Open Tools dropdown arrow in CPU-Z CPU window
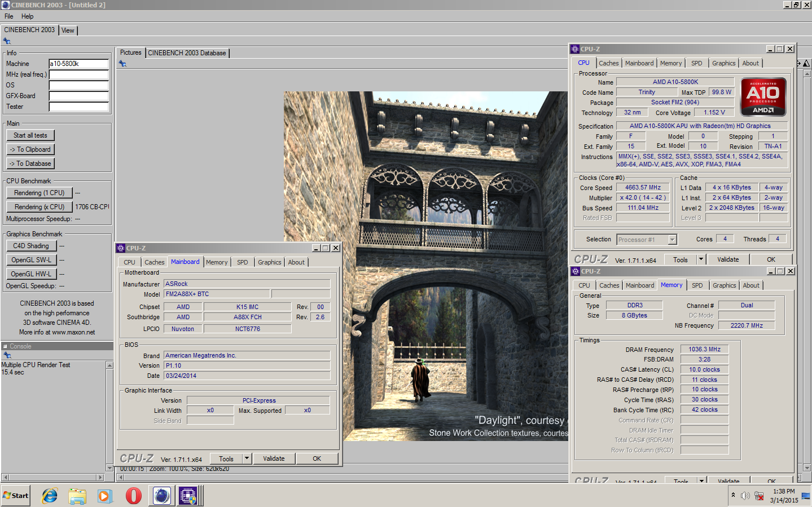The height and width of the screenshot is (507, 812). 701,259
